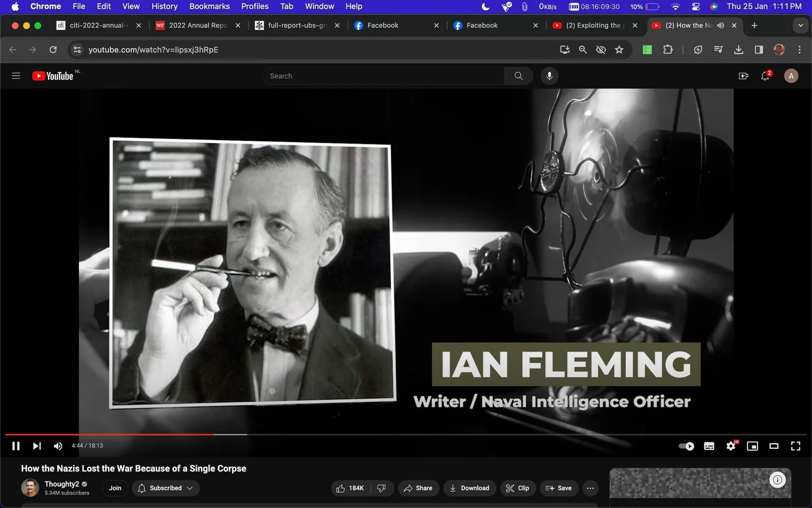Reload the current page

point(53,49)
